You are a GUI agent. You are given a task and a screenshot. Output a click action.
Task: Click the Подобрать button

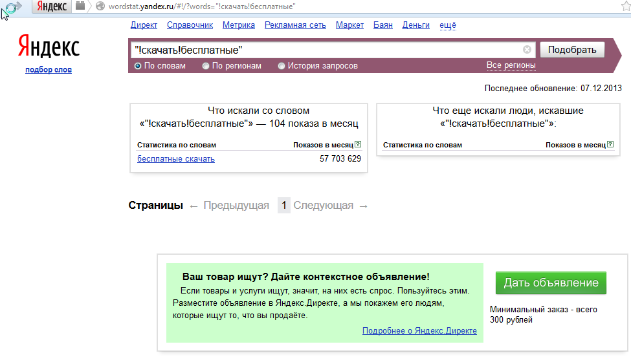[x=572, y=50]
